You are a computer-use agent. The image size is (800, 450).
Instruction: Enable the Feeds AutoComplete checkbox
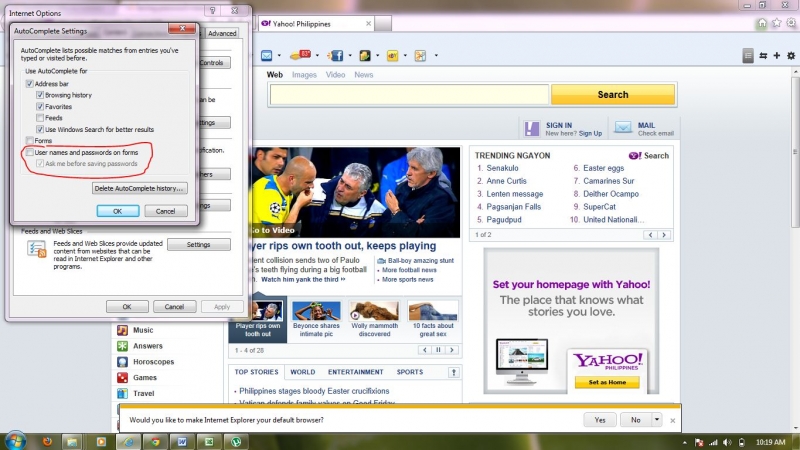(x=40, y=118)
